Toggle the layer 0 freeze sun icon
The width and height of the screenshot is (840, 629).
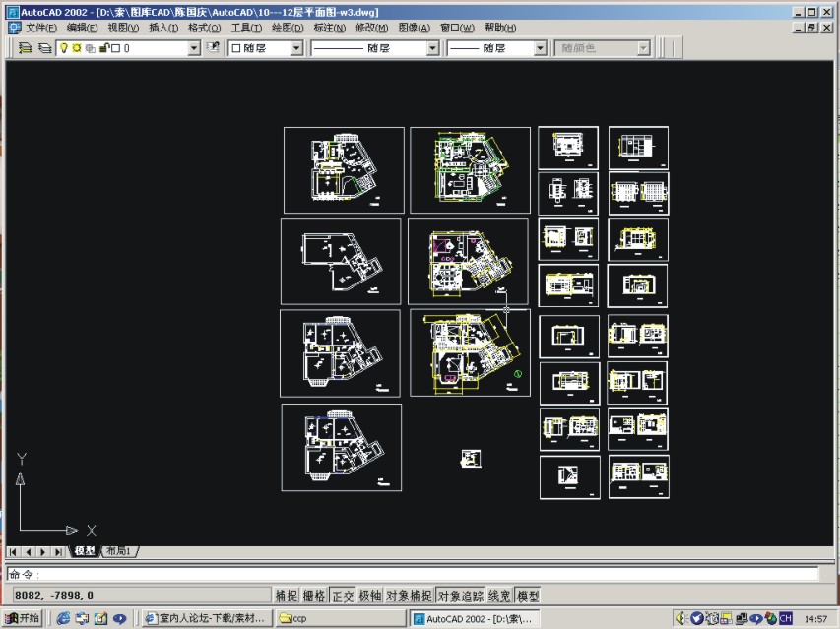click(77, 48)
